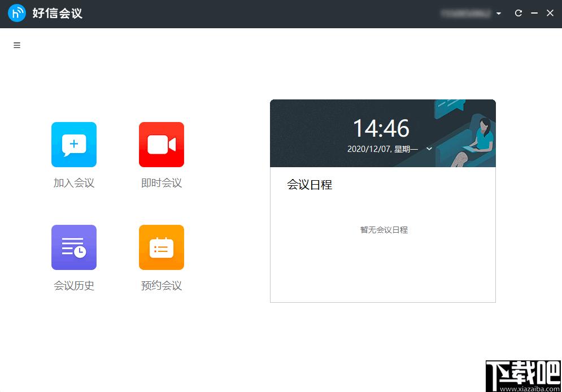Open the purple 会议历史 history icon
The width and height of the screenshot is (562, 392).
[x=74, y=247]
